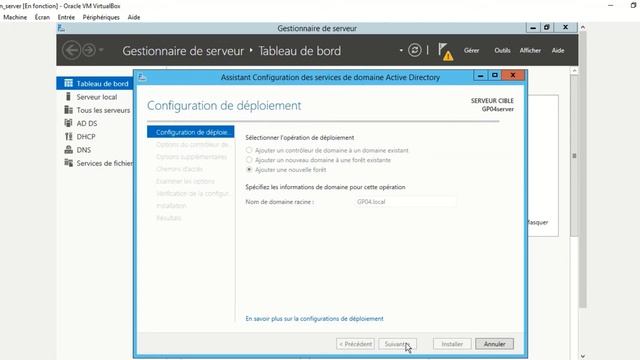This screenshot has height=360, width=640.
Task: Open the navigation history dropdown arrow
Action: pos(101,50)
